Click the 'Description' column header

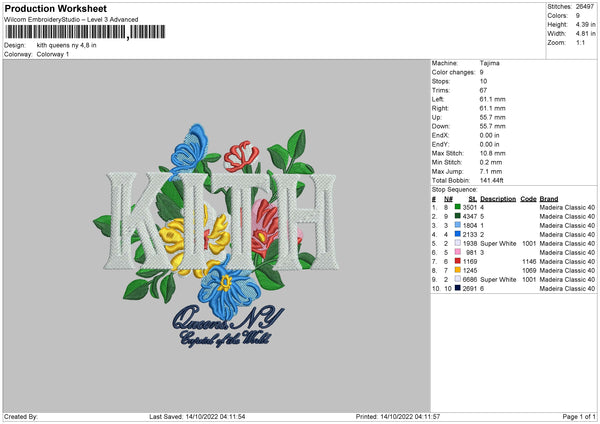tap(498, 199)
